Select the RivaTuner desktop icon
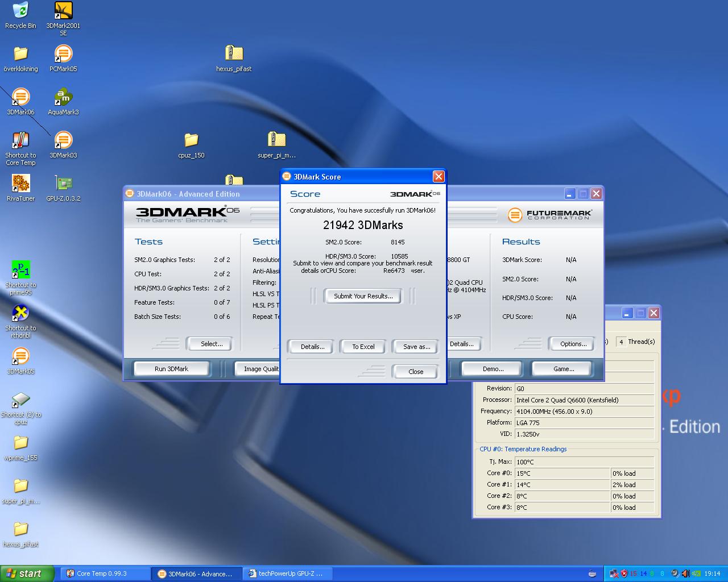 [20, 189]
